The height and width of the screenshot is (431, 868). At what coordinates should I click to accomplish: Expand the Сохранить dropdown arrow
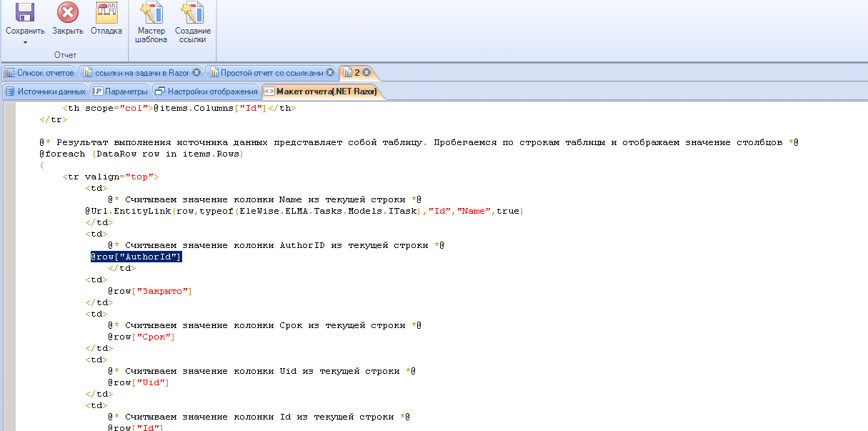(25, 42)
